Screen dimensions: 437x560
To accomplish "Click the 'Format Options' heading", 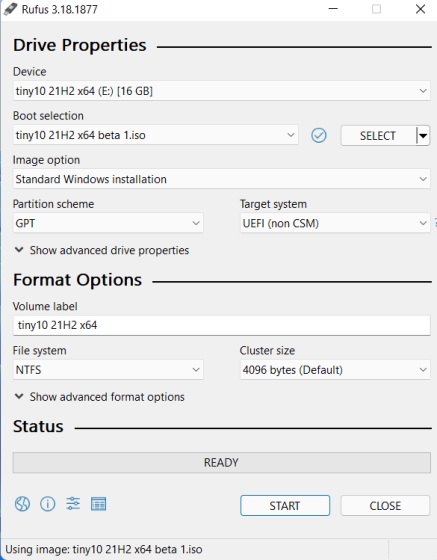I will pos(77,280).
